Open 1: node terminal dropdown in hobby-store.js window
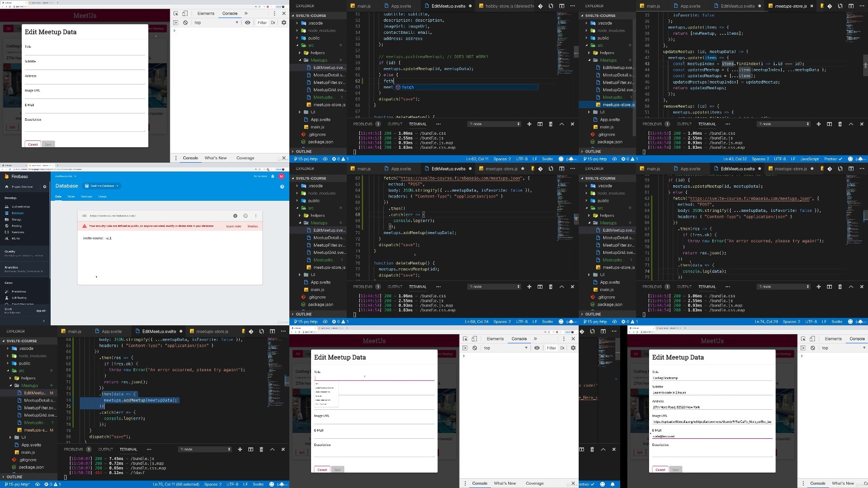This screenshot has width=868, height=488. pyautogui.click(x=495, y=124)
